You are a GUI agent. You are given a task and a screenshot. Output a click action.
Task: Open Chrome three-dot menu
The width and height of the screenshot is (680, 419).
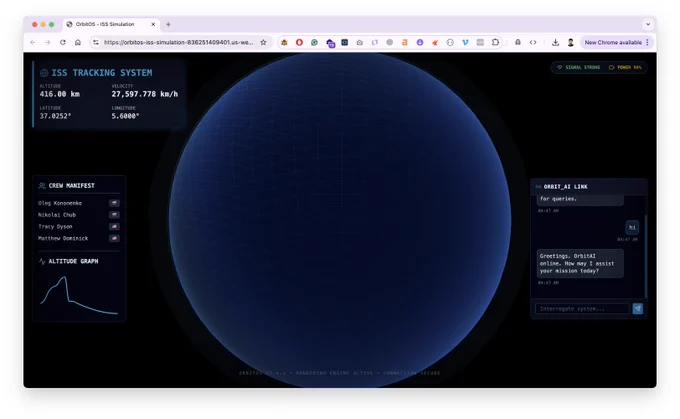coord(647,42)
